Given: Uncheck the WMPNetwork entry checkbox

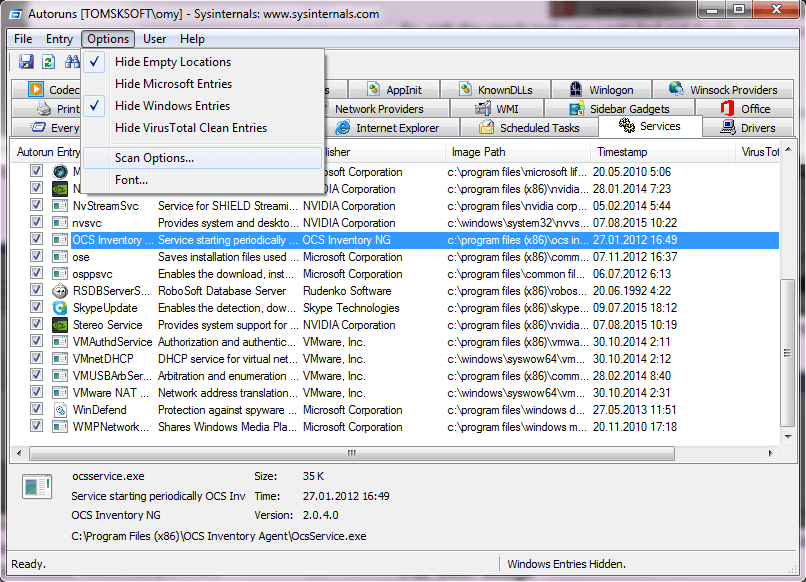Looking at the screenshot, I should [x=36, y=426].
